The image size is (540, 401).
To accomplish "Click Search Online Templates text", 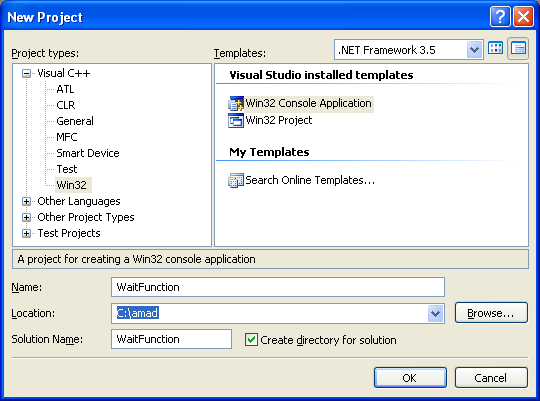I will [310, 180].
